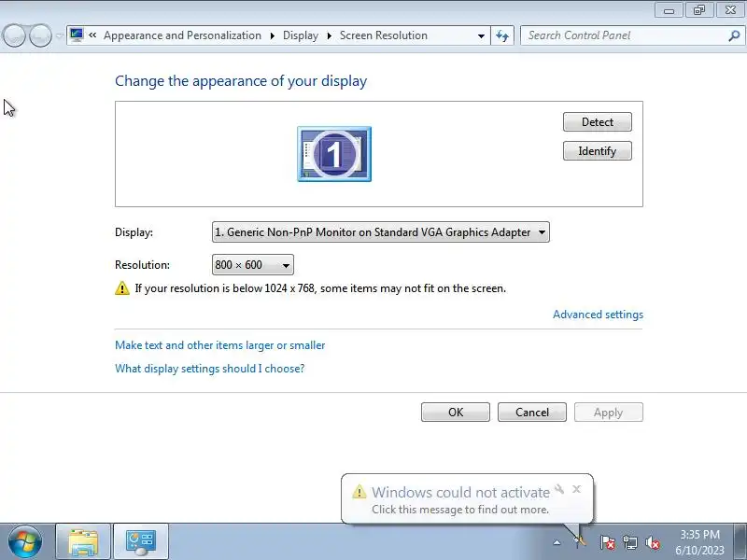Close the Screen Resolution window
The width and height of the screenshot is (747, 560).
pos(730,10)
